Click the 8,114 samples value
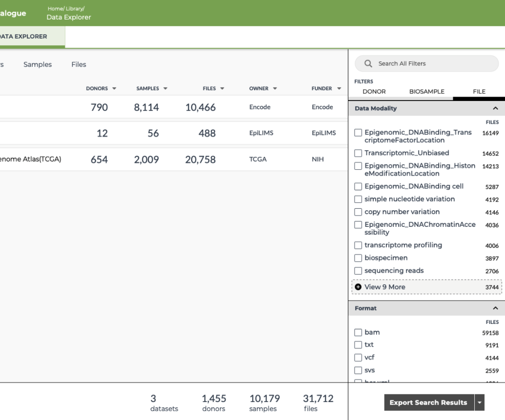 pos(146,107)
